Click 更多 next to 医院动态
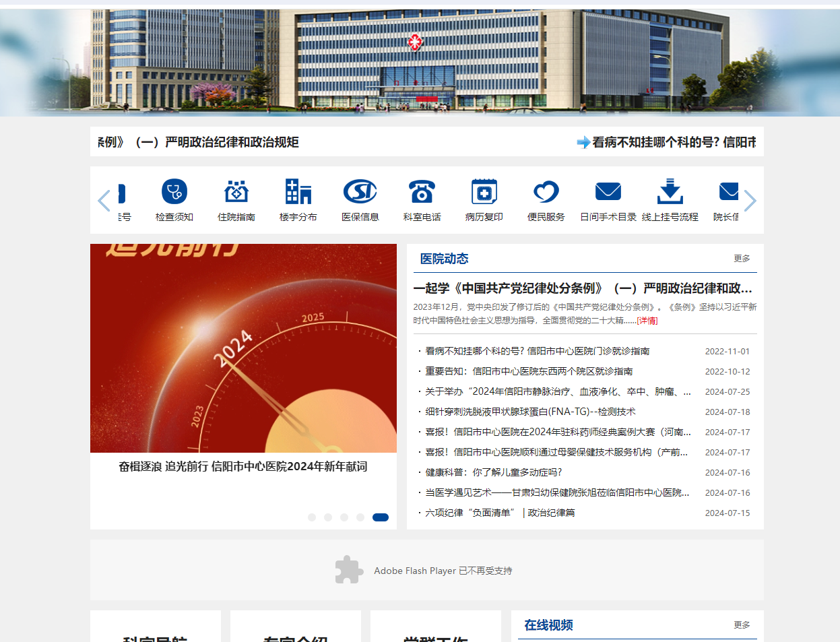 coord(742,259)
